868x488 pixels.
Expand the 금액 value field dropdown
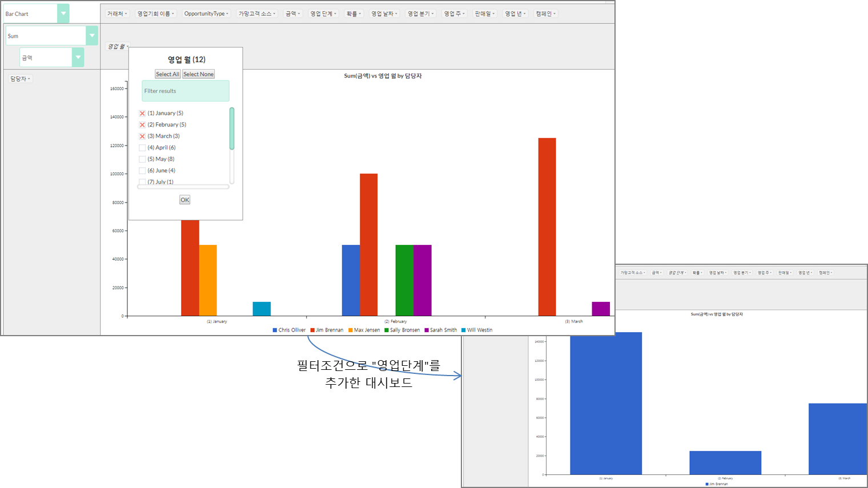click(78, 57)
